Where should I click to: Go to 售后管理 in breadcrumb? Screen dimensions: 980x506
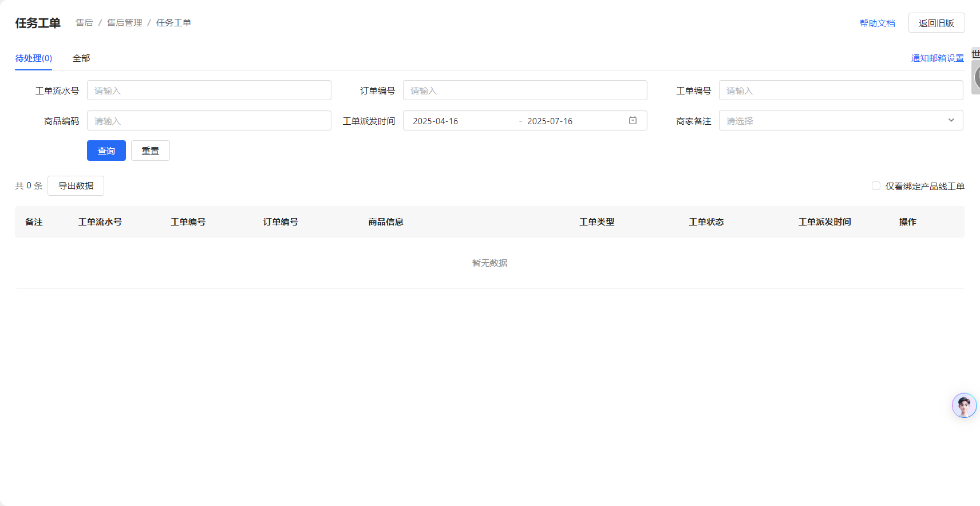(x=125, y=23)
